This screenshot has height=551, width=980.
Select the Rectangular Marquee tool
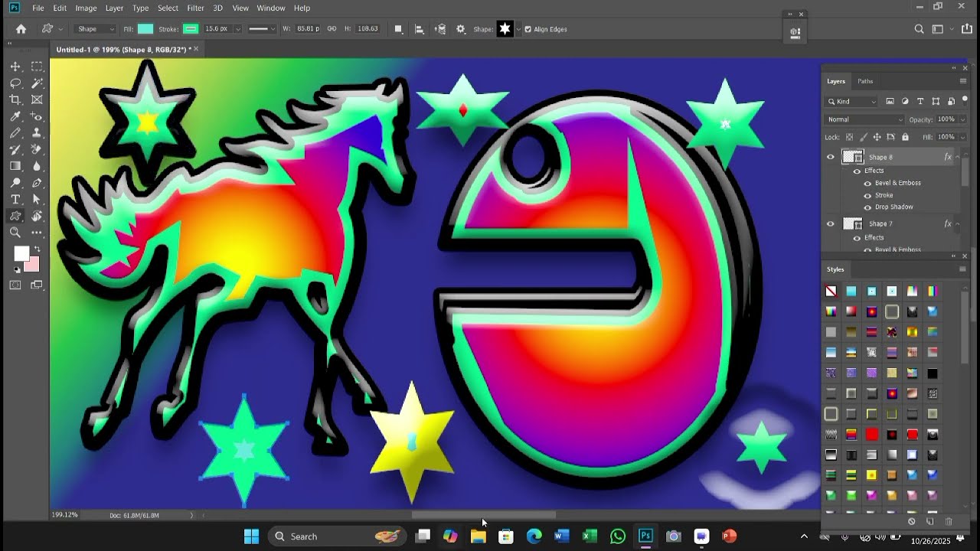point(37,67)
